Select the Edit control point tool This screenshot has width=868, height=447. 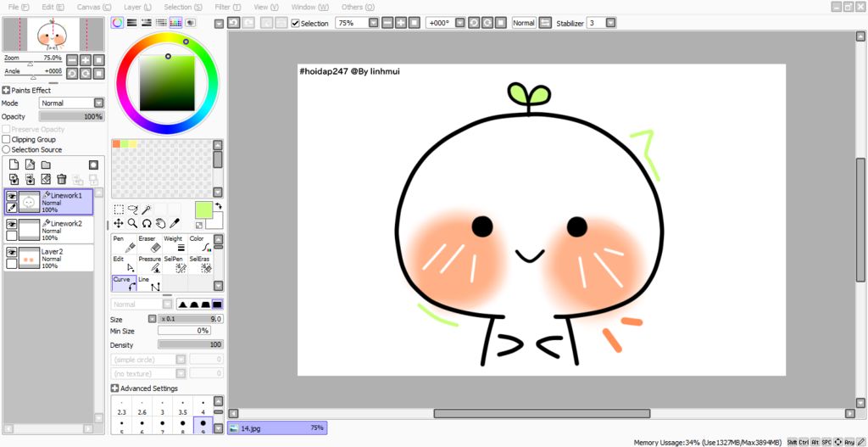[124, 264]
